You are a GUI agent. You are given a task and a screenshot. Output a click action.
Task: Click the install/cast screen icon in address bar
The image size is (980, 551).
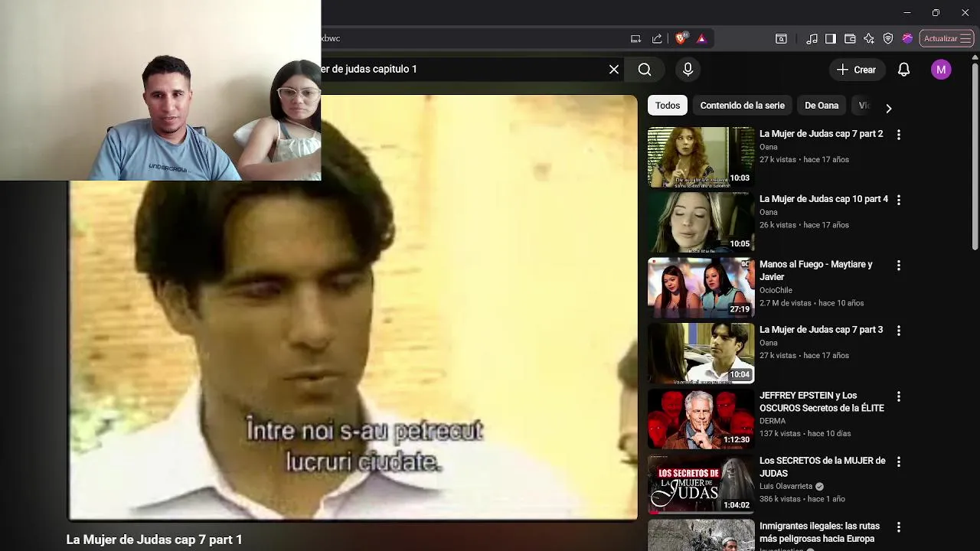point(635,38)
